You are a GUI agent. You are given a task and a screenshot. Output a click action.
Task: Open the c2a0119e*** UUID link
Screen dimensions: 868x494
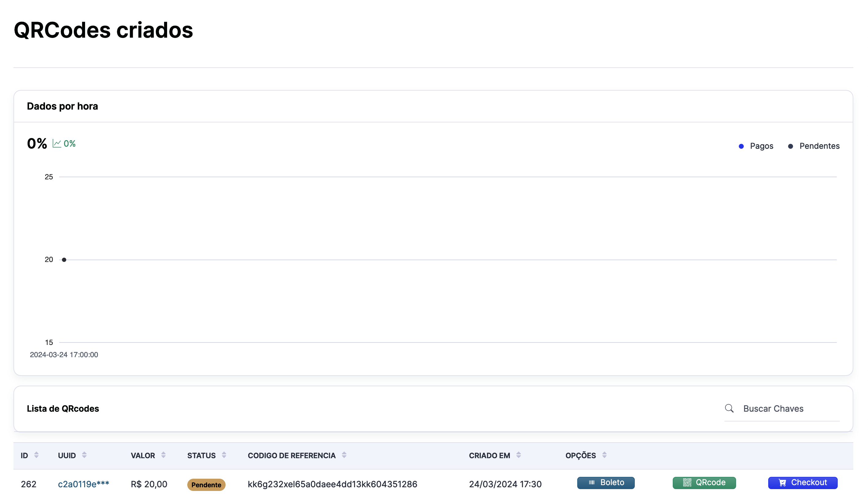(84, 484)
